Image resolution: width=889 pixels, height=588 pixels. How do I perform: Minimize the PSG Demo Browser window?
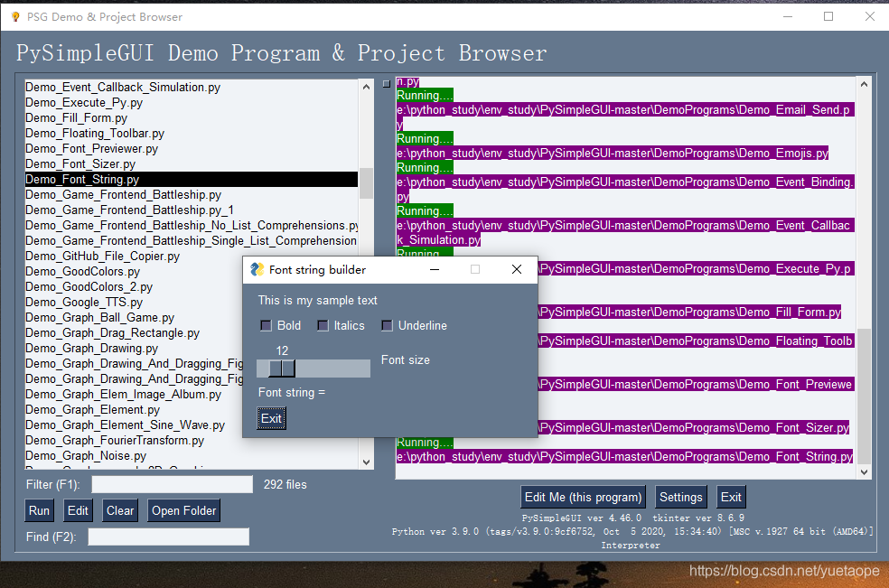pos(788,16)
